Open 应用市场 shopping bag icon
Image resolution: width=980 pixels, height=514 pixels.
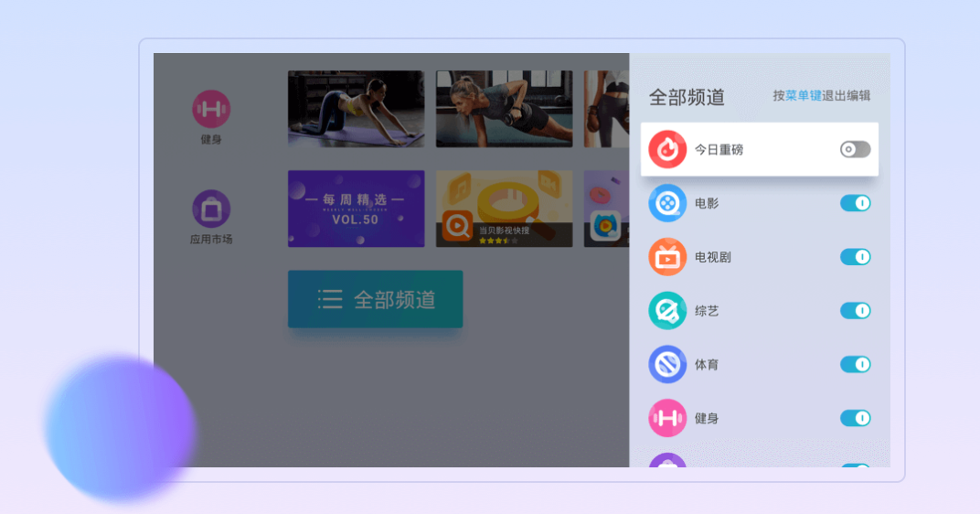[x=211, y=209]
